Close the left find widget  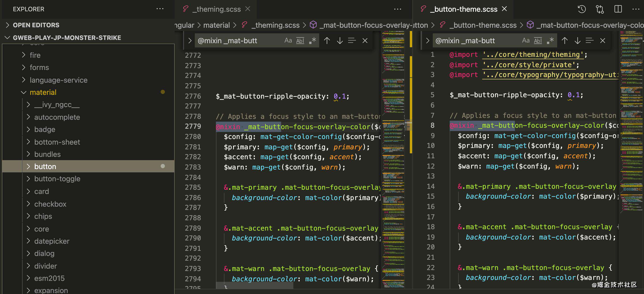(365, 41)
